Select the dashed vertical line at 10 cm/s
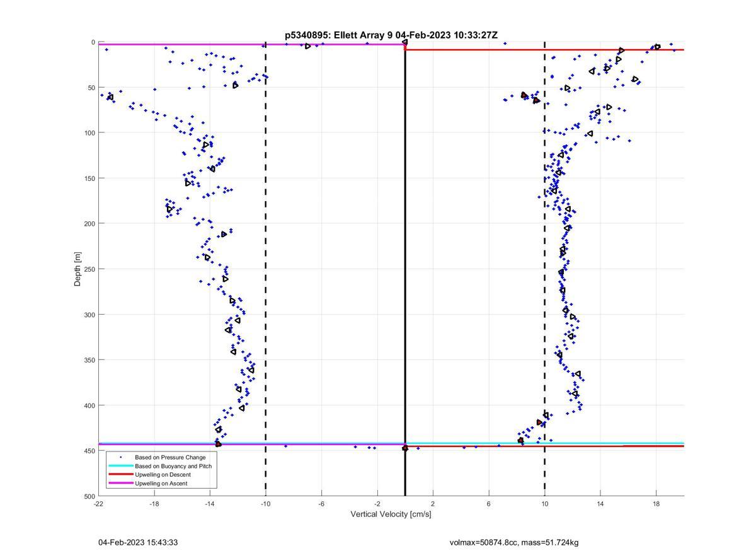Viewport: 756px width, 558px height. 544,269
